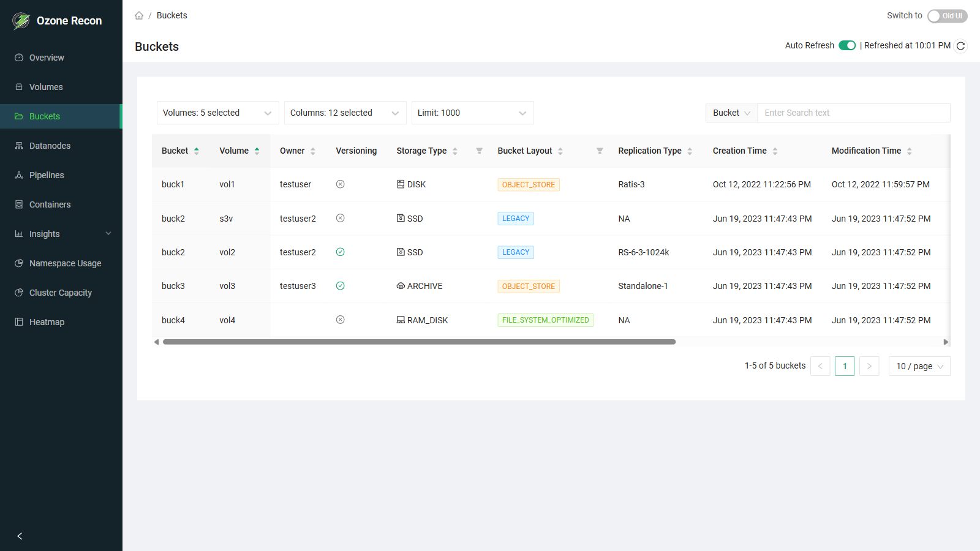980x551 pixels.
Task: Open the Volumes selection dropdown
Action: click(217, 113)
